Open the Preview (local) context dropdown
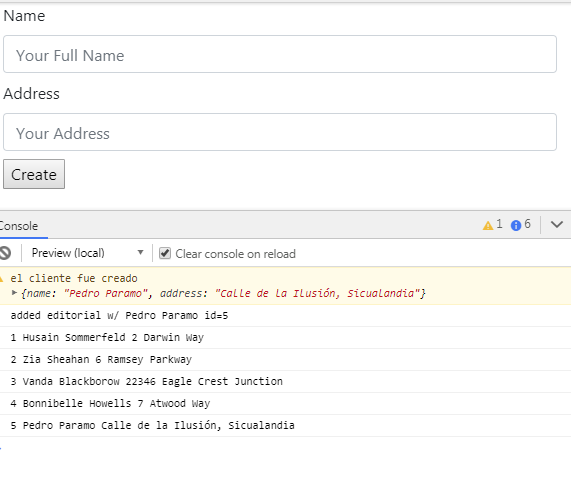 87,253
